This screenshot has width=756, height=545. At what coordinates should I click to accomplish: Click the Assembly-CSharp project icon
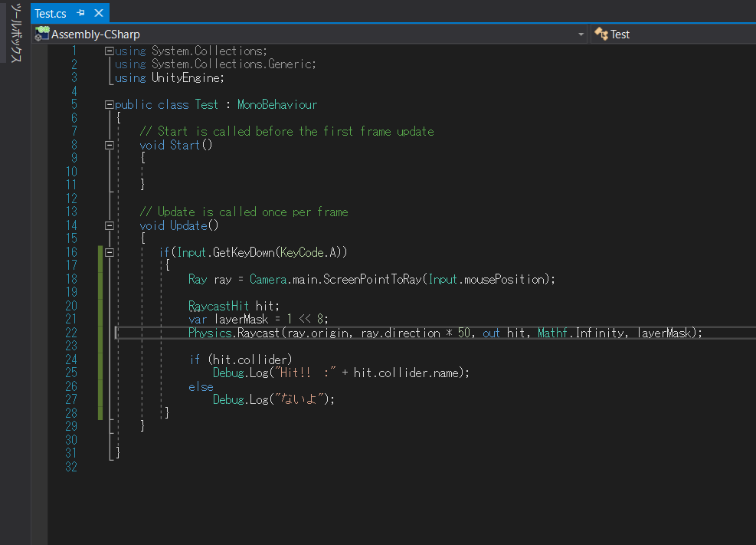coord(42,34)
